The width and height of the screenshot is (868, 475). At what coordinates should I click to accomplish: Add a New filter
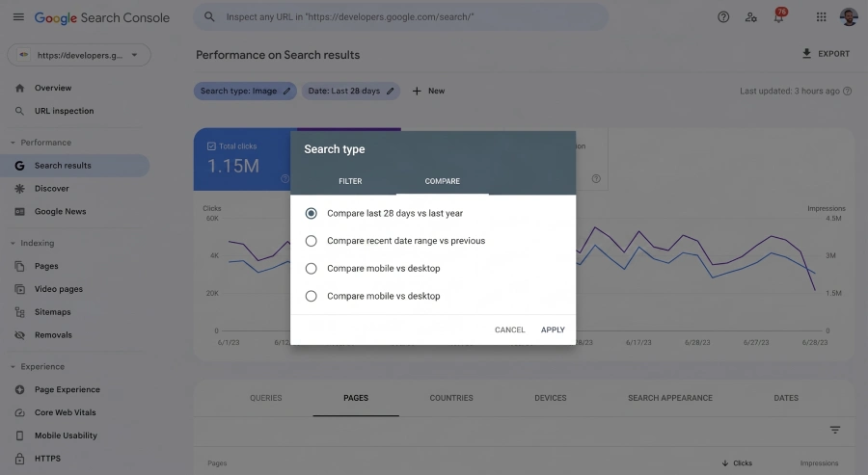(428, 92)
